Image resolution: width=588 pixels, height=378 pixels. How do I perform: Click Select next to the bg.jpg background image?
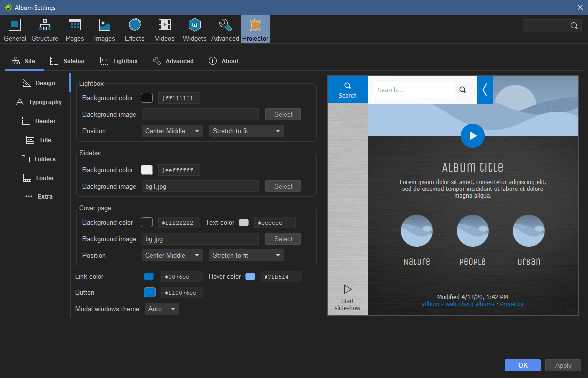pos(283,239)
